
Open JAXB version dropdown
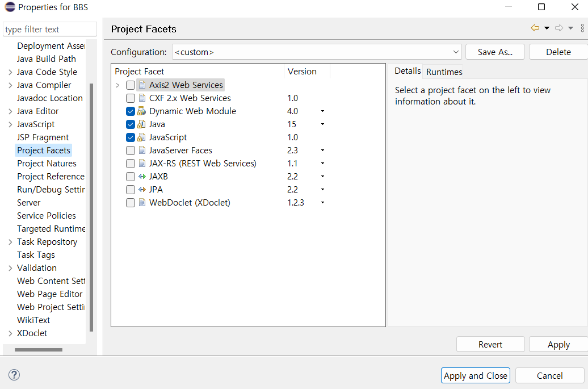pyautogui.click(x=322, y=176)
